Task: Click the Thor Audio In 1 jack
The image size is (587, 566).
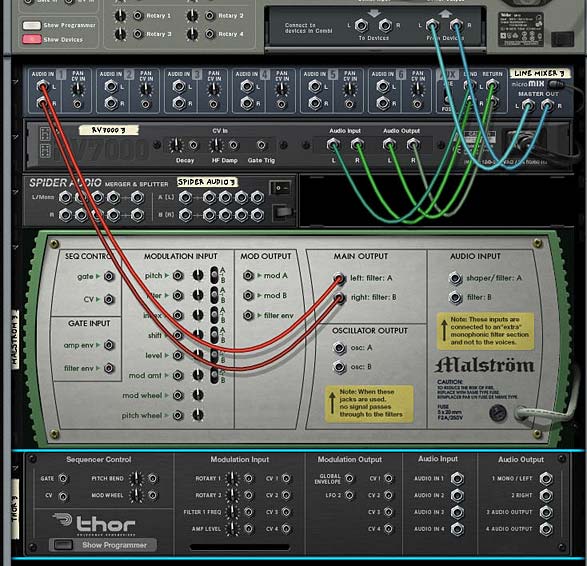Action: click(x=457, y=478)
